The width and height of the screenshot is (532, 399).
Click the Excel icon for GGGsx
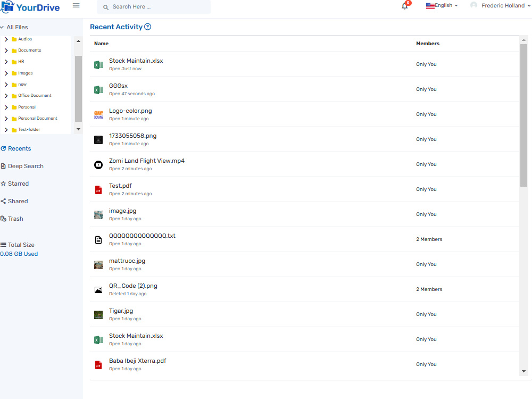(x=98, y=89)
